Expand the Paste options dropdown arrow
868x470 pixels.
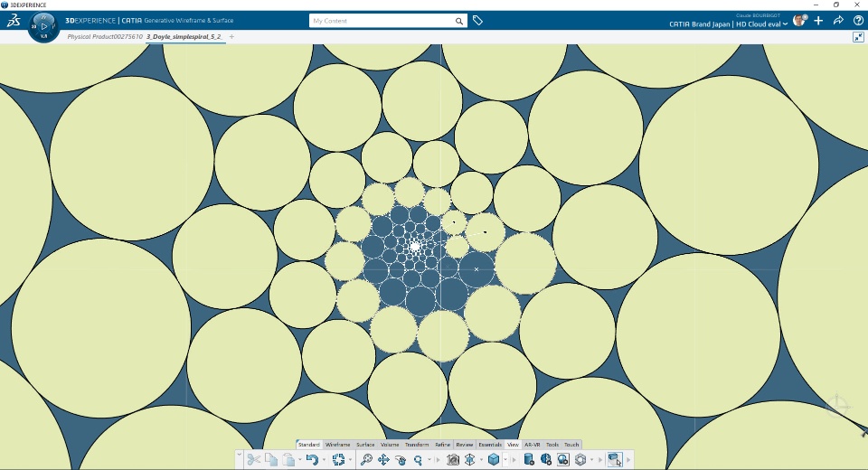tap(300, 459)
